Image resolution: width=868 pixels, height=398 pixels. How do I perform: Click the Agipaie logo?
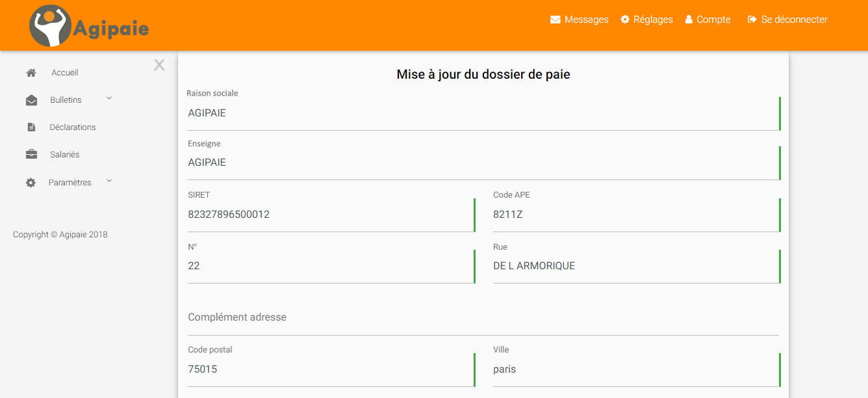(90, 26)
